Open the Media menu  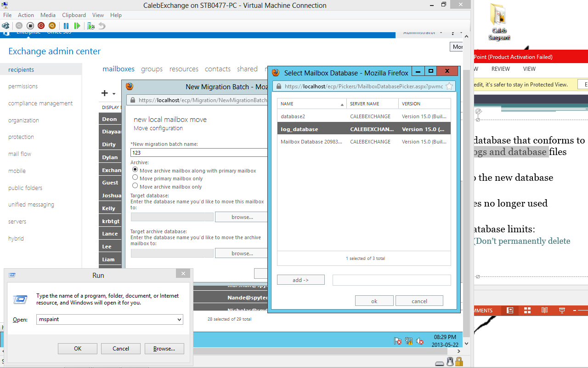point(48,15)
